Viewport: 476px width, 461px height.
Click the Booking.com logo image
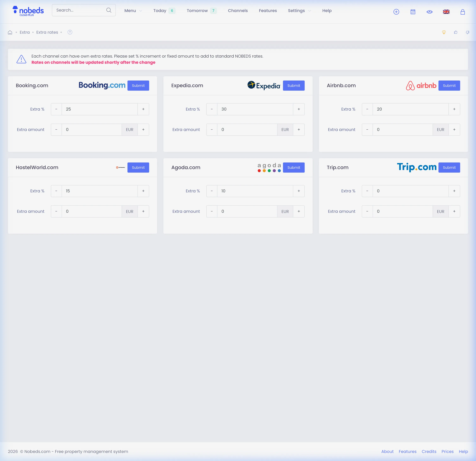(102, 85)
